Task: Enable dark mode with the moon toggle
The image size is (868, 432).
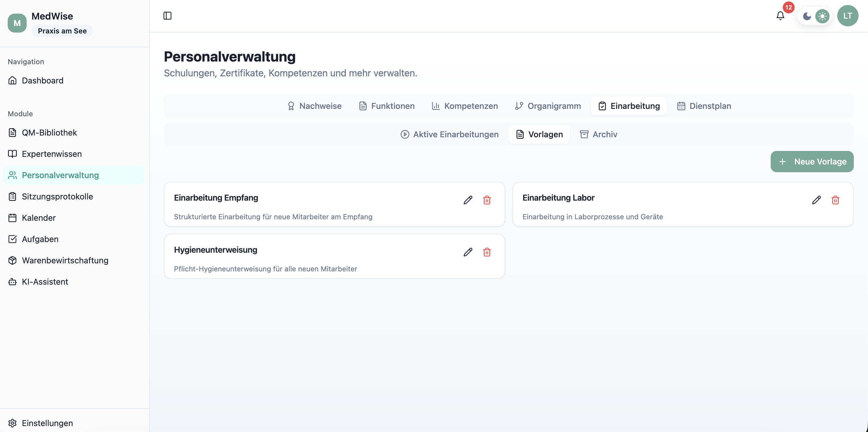Action: coord(807,16)
